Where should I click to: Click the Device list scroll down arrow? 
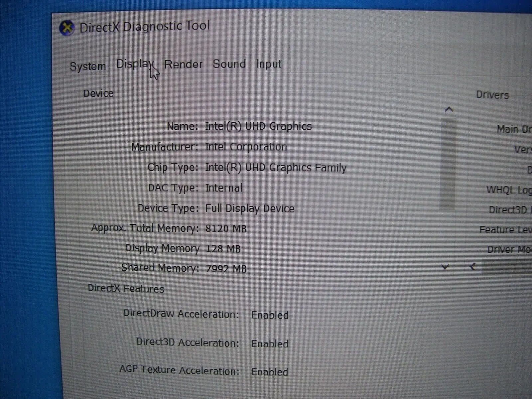tap(445, 267)
